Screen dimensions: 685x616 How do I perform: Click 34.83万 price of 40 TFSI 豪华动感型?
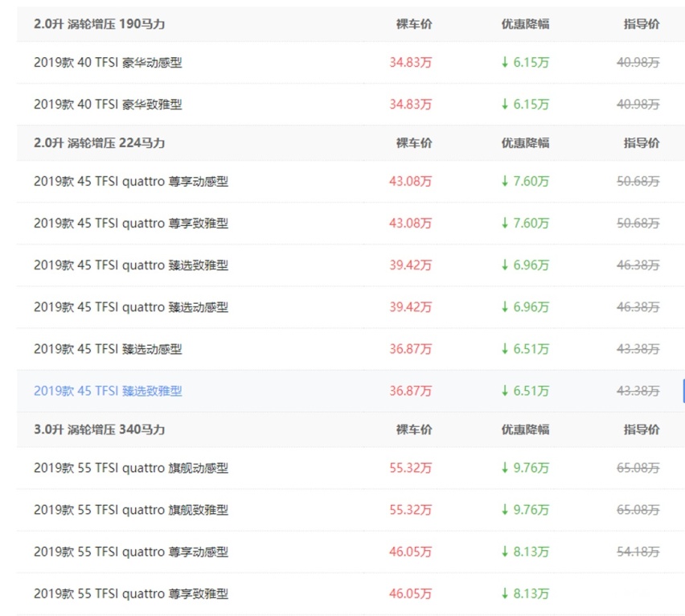(x=411, y=63)
